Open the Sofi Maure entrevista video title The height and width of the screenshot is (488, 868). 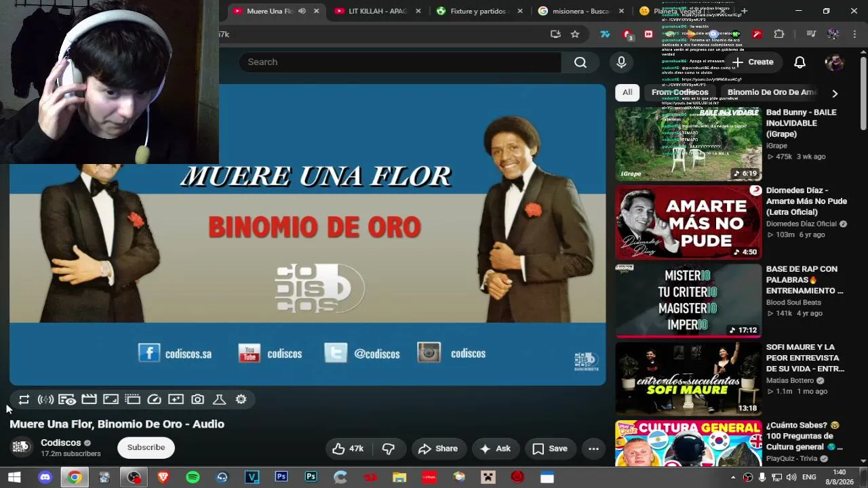806,358
